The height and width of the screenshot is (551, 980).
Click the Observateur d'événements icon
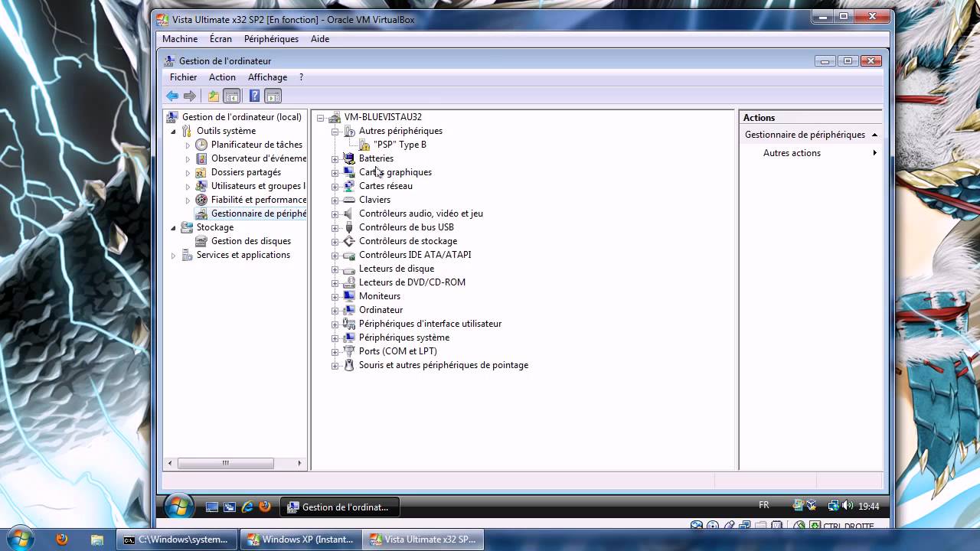(x=201, y=158)
